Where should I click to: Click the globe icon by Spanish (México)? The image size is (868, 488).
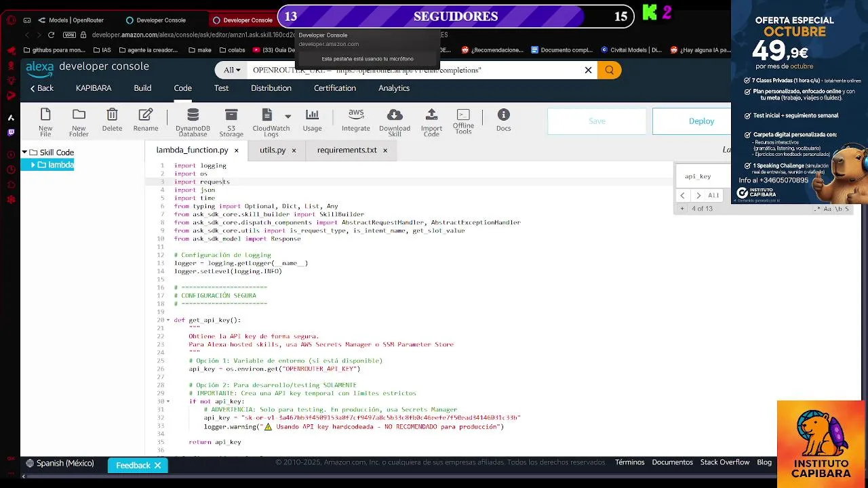coord(30,464)
